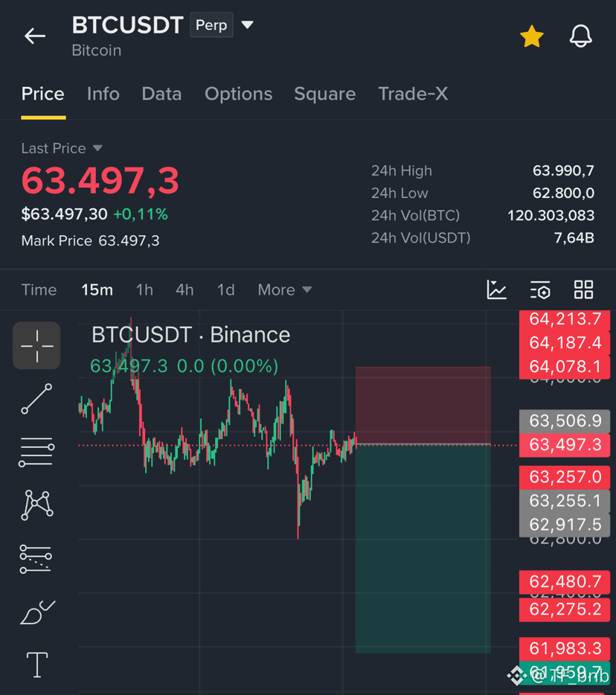Switch to the Square tab

tap(325, 94)
